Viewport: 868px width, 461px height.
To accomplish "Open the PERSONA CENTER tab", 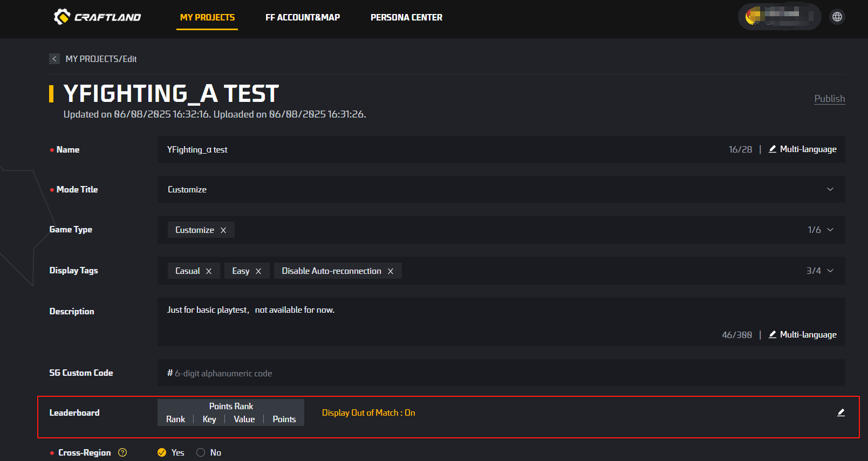I will click(406, 17).
